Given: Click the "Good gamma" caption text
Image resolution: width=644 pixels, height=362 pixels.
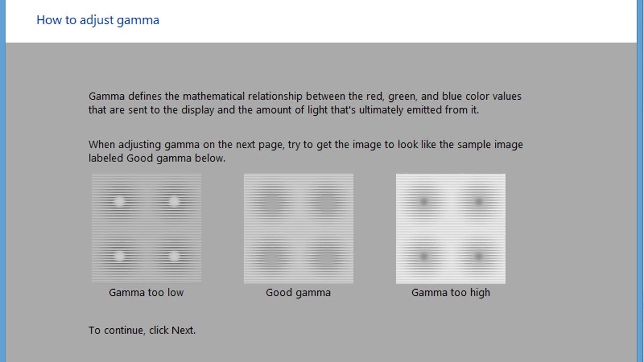Looking at the screenshot, I should 298,293.
